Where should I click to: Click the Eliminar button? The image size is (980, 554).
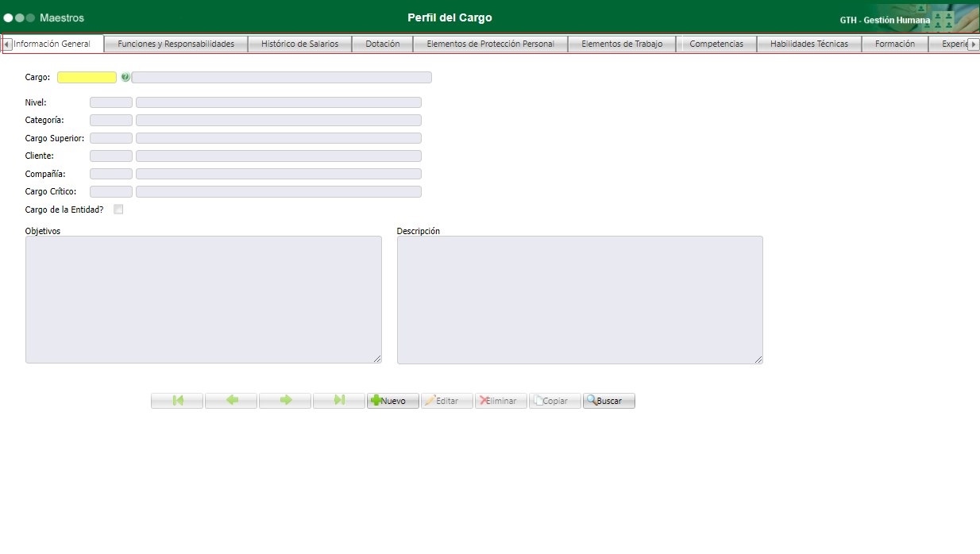pyautogui.click(x=501, y=401)
